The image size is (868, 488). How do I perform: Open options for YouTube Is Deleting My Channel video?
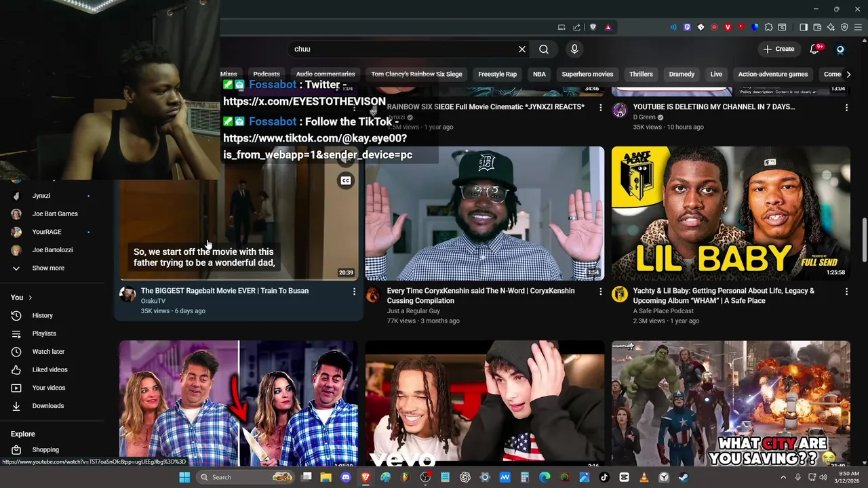pyautogui.click(x=846, y=108)
